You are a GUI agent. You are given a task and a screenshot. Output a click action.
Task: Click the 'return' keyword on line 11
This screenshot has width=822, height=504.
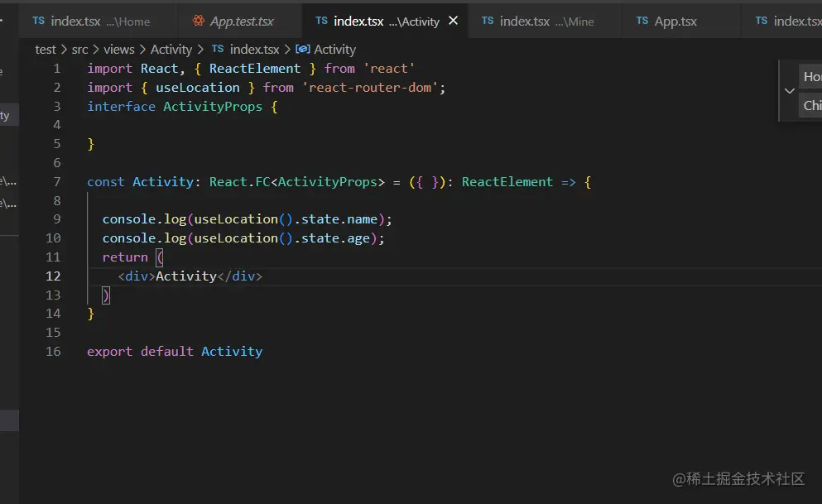pos(125,257)
